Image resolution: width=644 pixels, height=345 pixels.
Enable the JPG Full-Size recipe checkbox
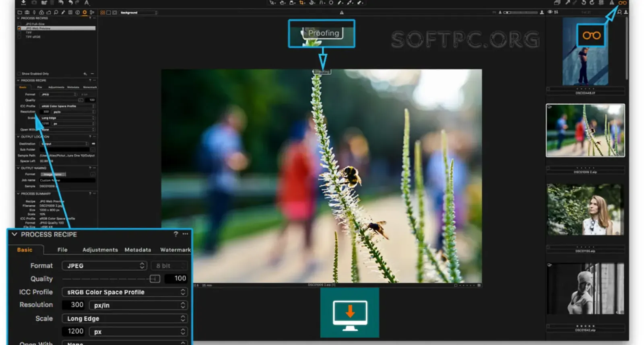[x=19, y=24]
